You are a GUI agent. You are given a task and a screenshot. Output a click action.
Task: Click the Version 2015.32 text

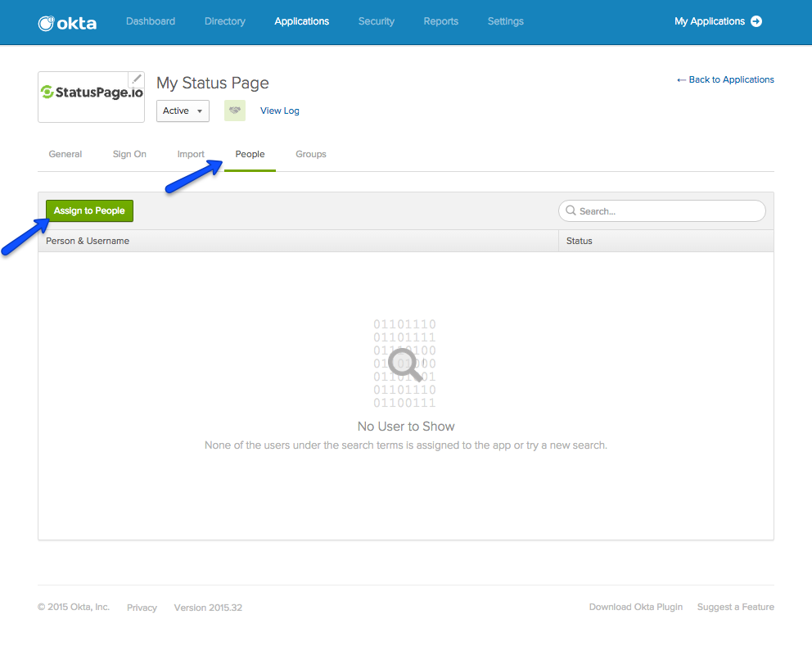click(208, 608)
